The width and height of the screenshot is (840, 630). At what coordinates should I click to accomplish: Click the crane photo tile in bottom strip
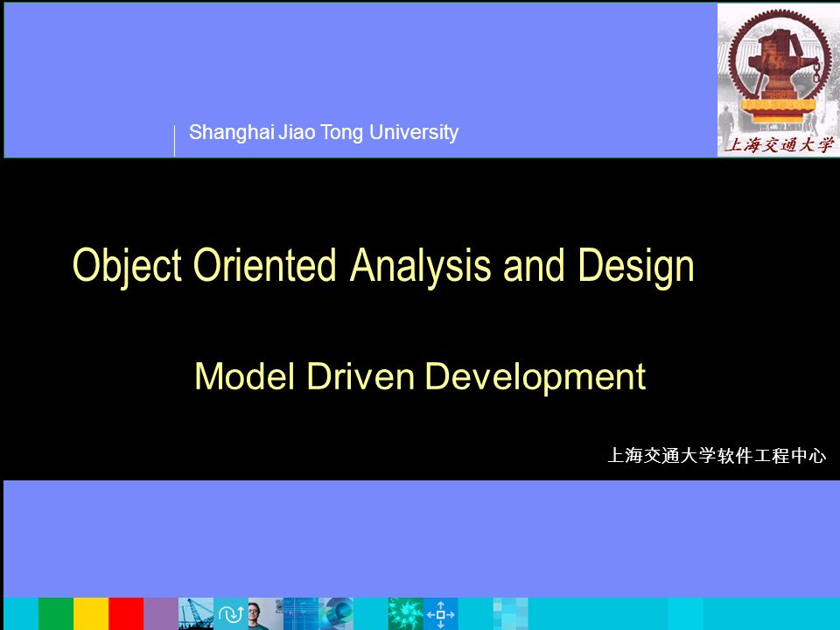pos(196,613)
